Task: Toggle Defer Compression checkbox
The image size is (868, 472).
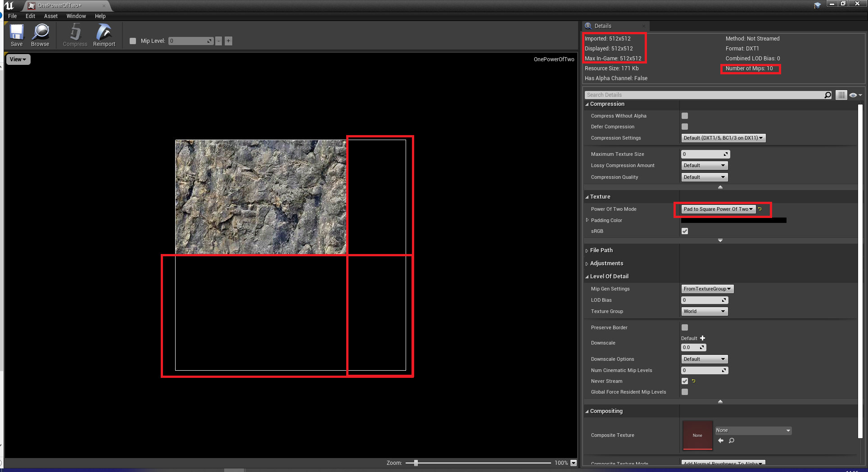Action: coord(685,127)
